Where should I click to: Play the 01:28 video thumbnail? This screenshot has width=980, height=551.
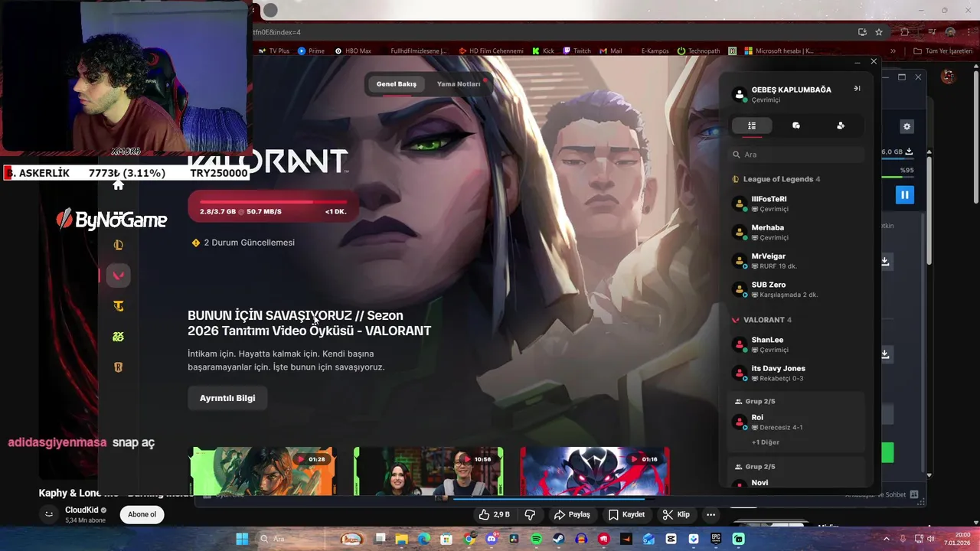[263, 471]
